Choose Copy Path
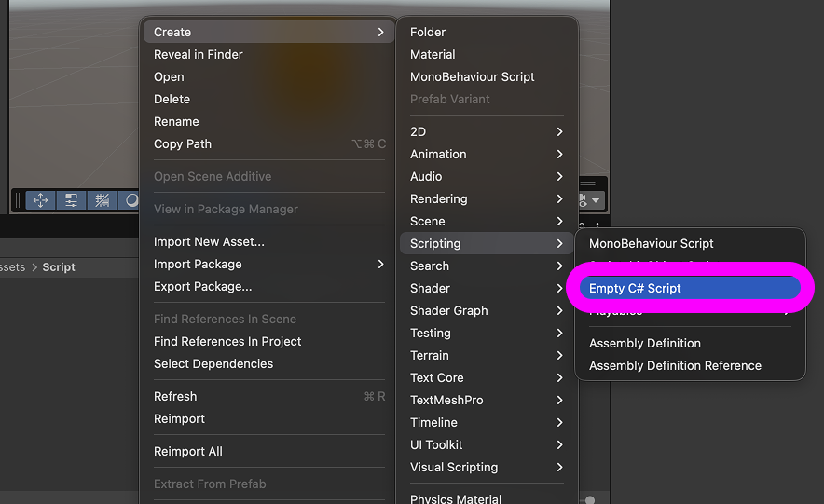 (268, 143)
